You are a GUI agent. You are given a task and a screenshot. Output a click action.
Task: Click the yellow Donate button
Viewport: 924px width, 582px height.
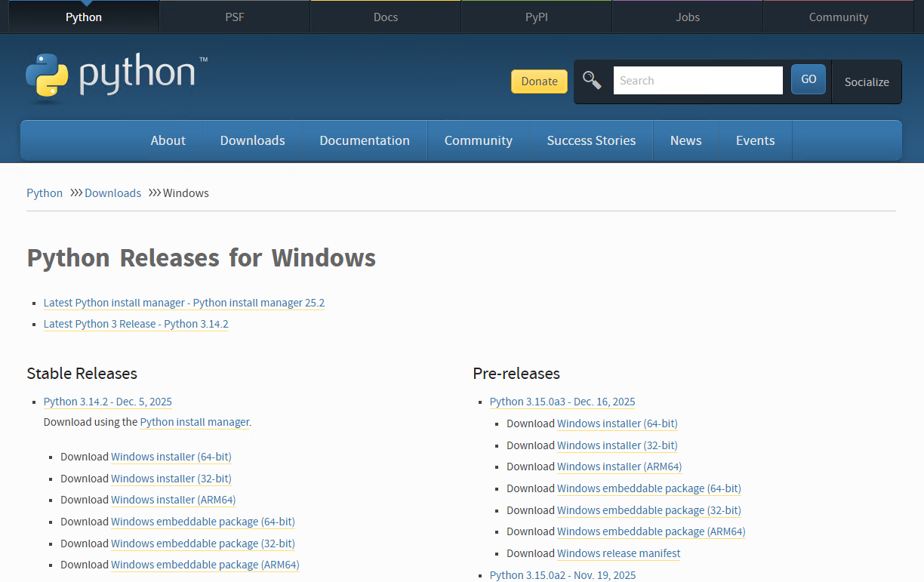539,82
